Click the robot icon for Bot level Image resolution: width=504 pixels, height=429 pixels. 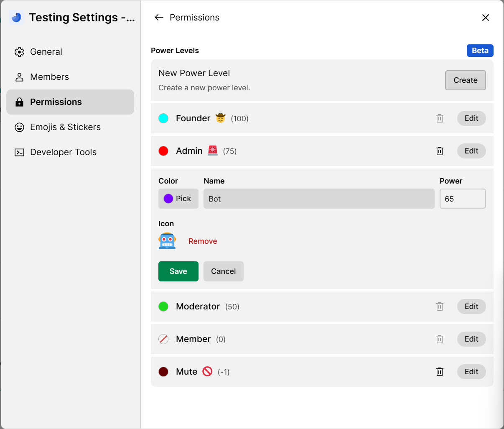(167, 241)
